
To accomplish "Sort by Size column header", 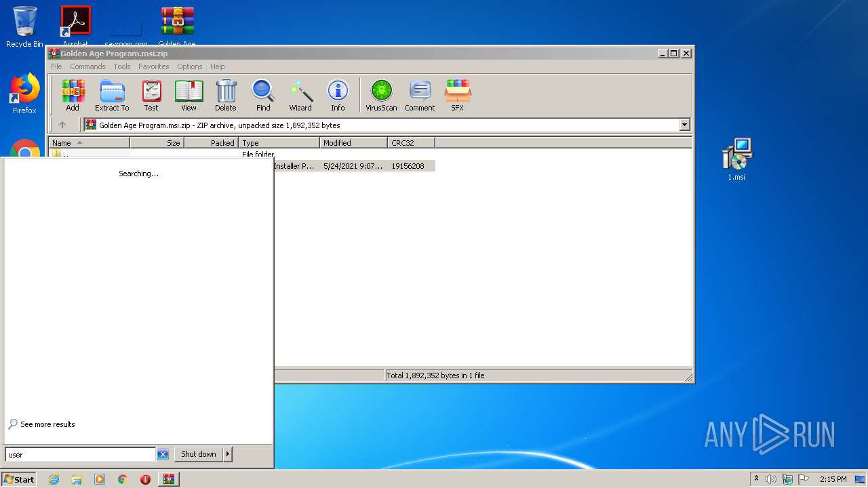I will pyautogui.click(x=157, y=142).
